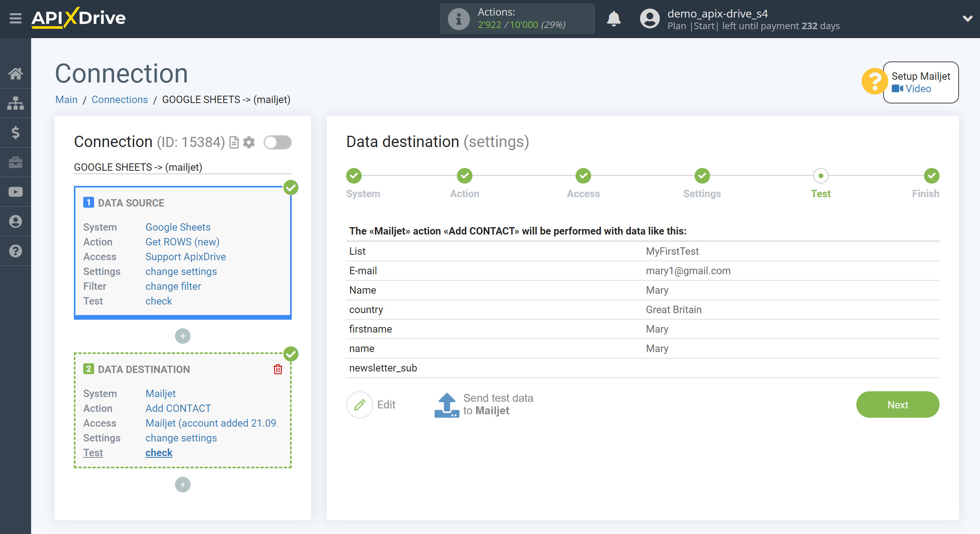This screenshot has height=534, width=980.
Task: Toggle the connection on/off switch
Action: pos(278,142)
